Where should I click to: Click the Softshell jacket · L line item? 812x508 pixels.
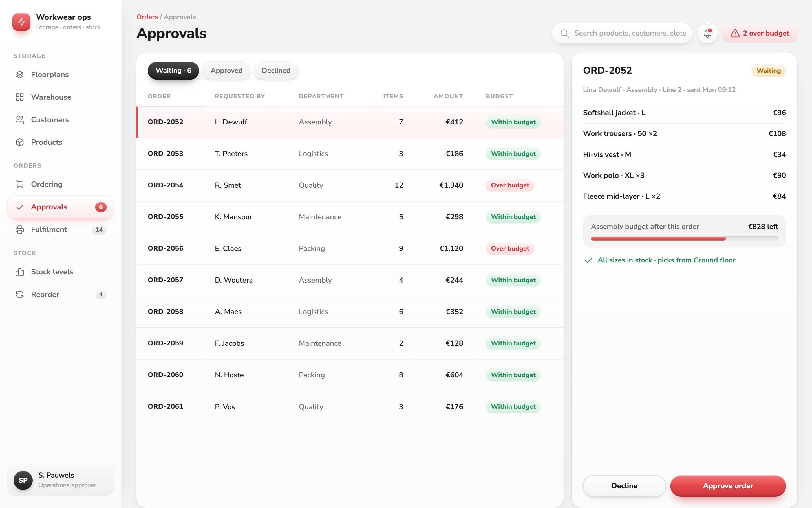tap(684, 113)
